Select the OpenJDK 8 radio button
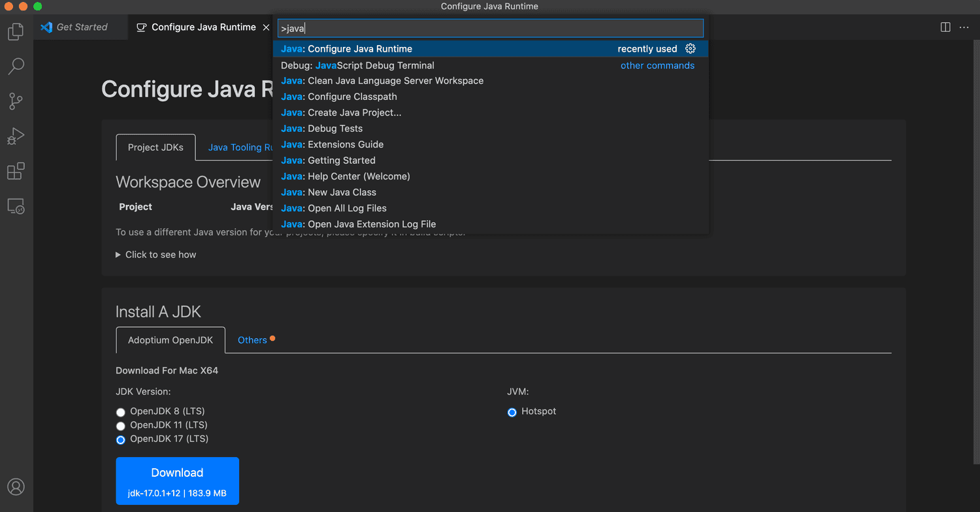This screenshot has width=980, height=512. tap(120, 412)
